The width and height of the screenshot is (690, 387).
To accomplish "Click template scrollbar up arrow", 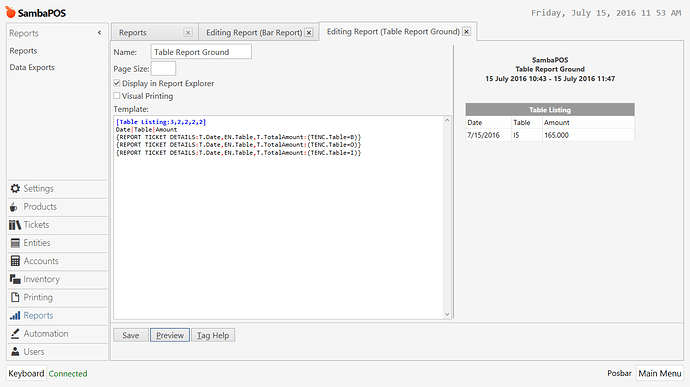I will (447, 120).
